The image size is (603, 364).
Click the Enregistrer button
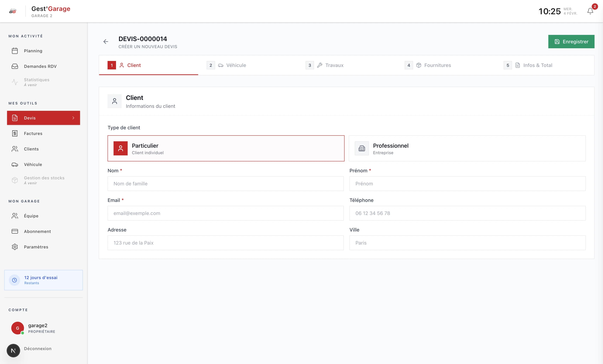[x=571, y=42]
